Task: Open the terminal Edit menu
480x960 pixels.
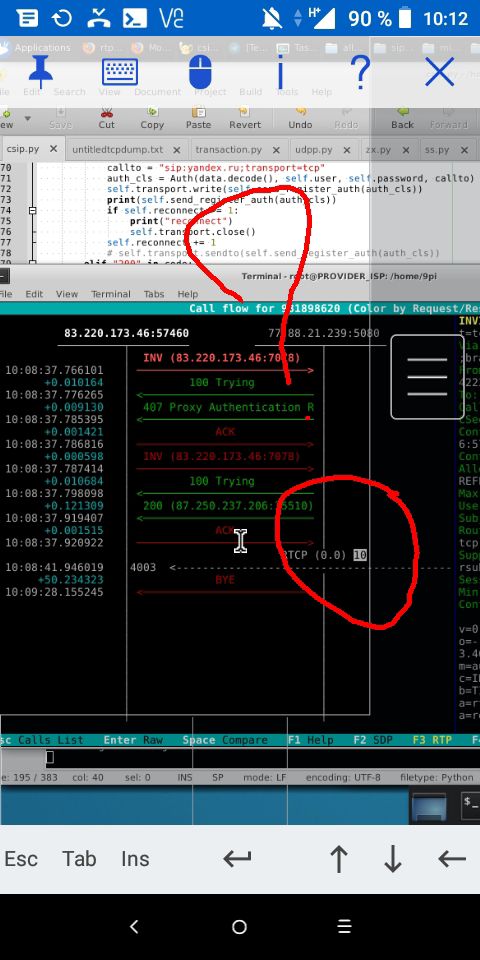Action: coord(34,294)
